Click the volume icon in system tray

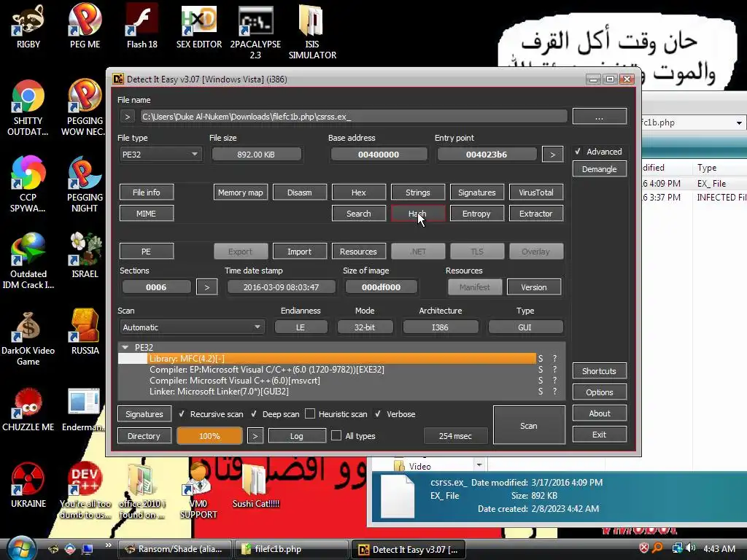pyautogui.click(x=691, y=548)
